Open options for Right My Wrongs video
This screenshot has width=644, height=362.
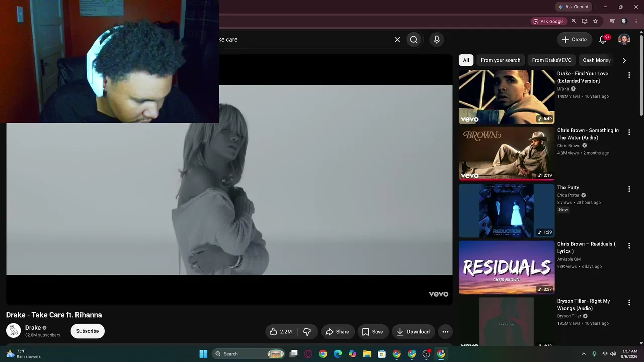tap(629, 302)
